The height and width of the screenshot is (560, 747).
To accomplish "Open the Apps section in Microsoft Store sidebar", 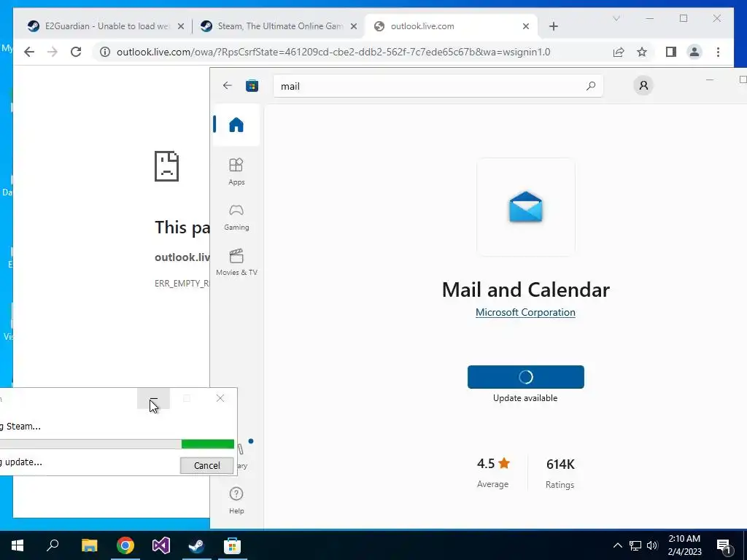I will 236,171.
